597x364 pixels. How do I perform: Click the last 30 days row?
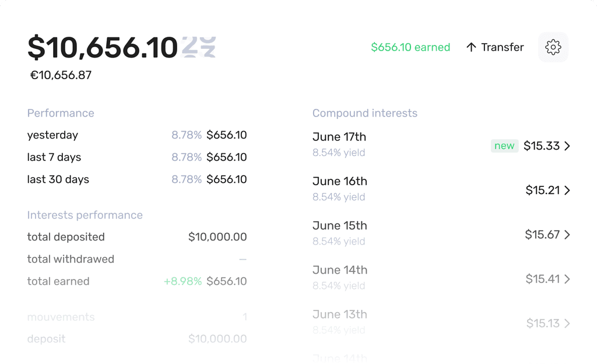tap(136, 179)
